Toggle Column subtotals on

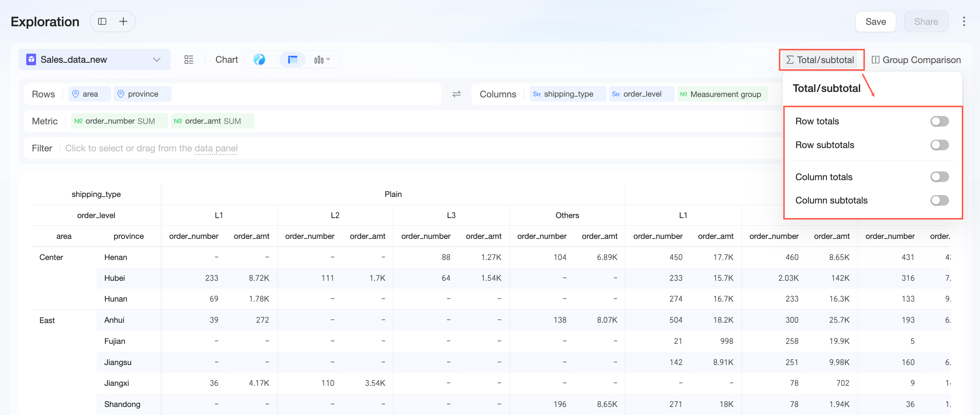click(x=939, y=200)
